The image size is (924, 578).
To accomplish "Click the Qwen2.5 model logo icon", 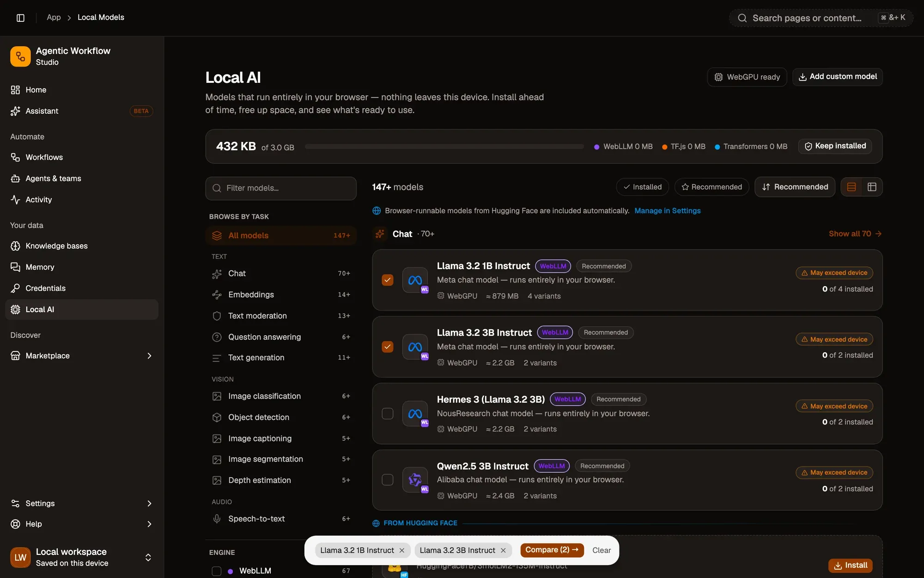I will pyautogui.click(x=415, y=480).
